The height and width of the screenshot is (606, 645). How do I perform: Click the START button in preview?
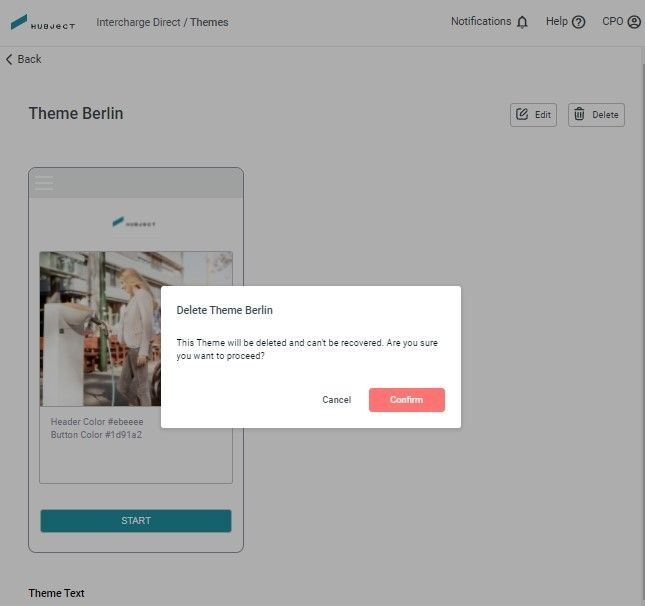point(136,520)
